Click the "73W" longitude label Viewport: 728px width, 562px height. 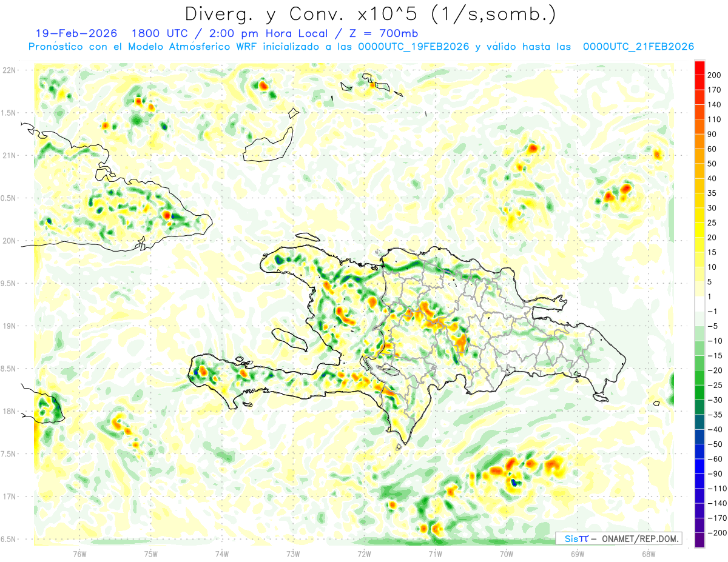coord(293,554)
